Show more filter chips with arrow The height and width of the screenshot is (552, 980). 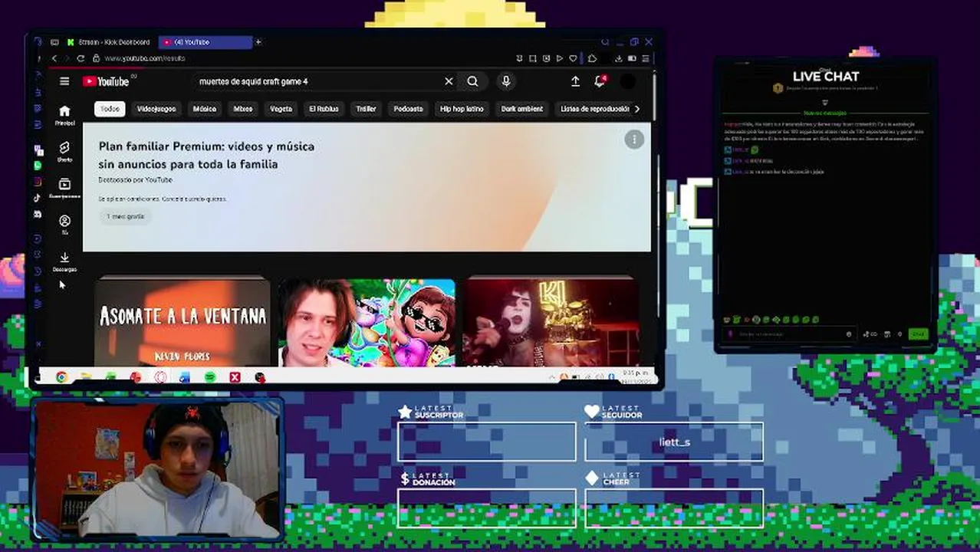pyautogui.click(x=636, y=109)
